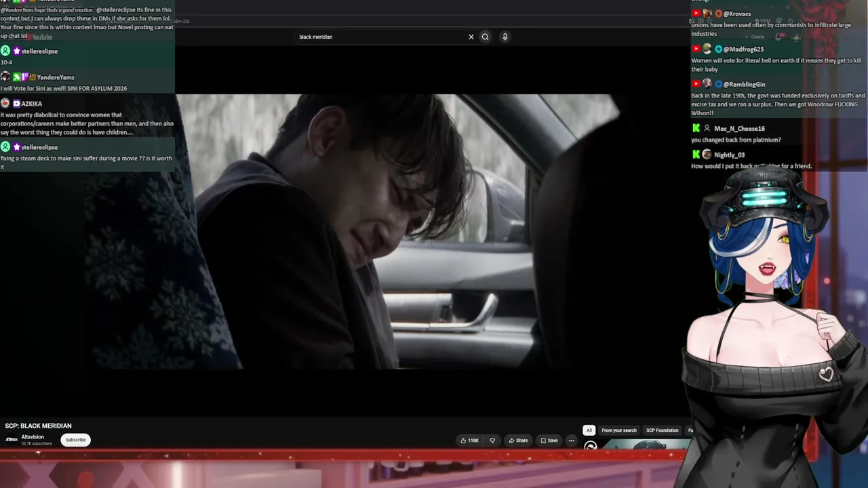Click YandereYamz avatar in left chat
The image size is (868, 488).
click(5, 77)
